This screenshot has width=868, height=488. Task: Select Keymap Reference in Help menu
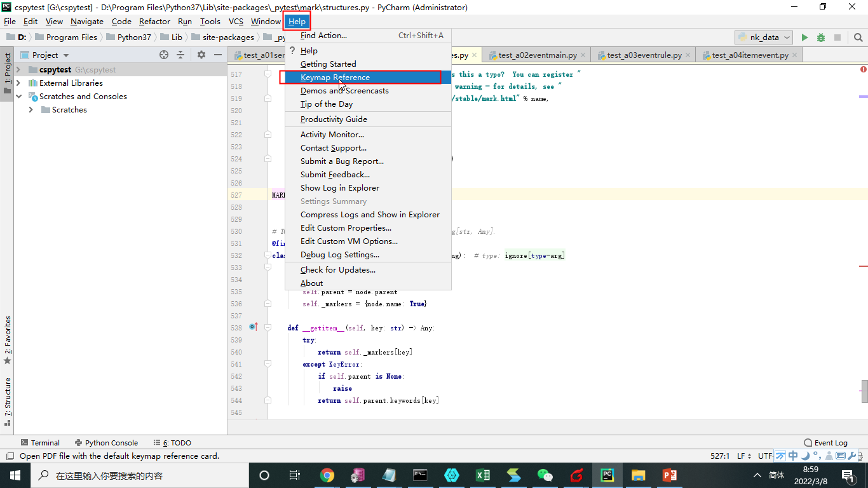(x=335, y=78)
